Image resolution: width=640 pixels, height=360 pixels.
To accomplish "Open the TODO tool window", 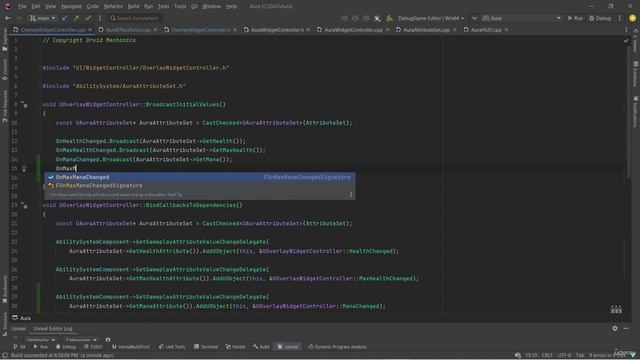I will tap(93, 347).
